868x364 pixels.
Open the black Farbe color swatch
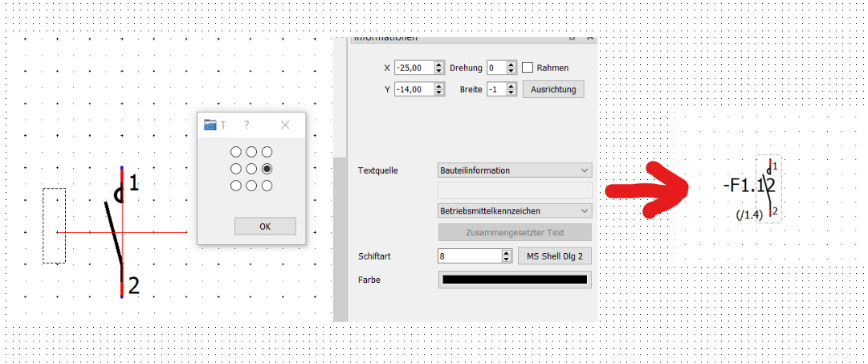click(515, 280)
